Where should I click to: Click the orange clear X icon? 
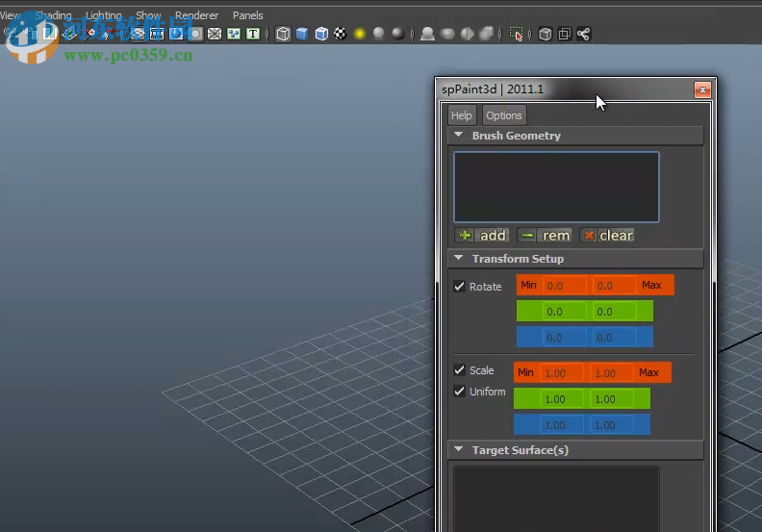coord(589,236)
